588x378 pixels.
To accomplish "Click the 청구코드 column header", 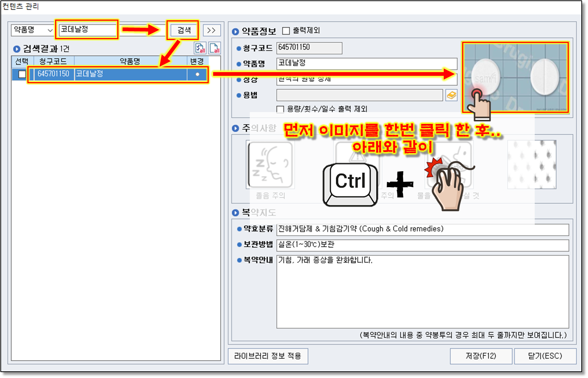I will coord(53,61).
